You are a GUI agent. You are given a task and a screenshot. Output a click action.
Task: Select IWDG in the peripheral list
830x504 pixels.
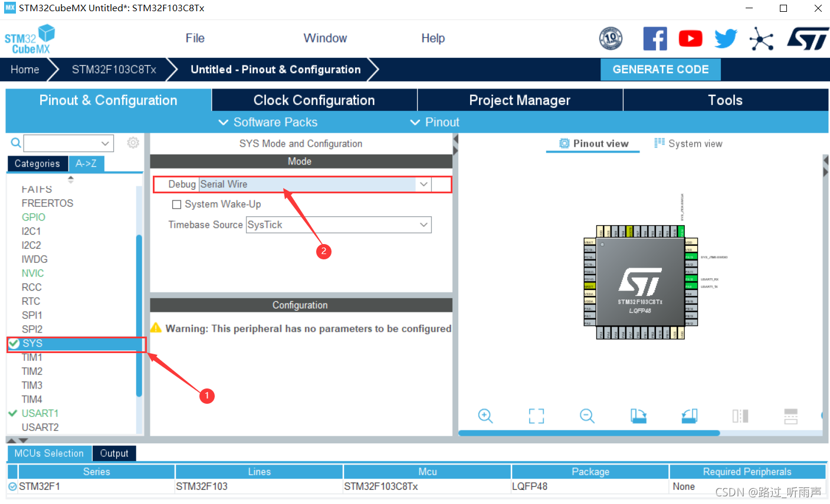[34, 259]
